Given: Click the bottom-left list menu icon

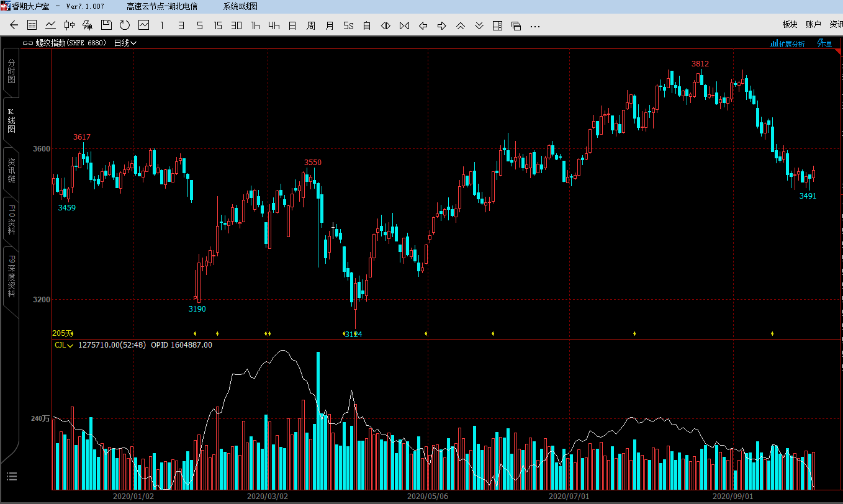Looking at the screenshot, I should [x=12, y=476].
